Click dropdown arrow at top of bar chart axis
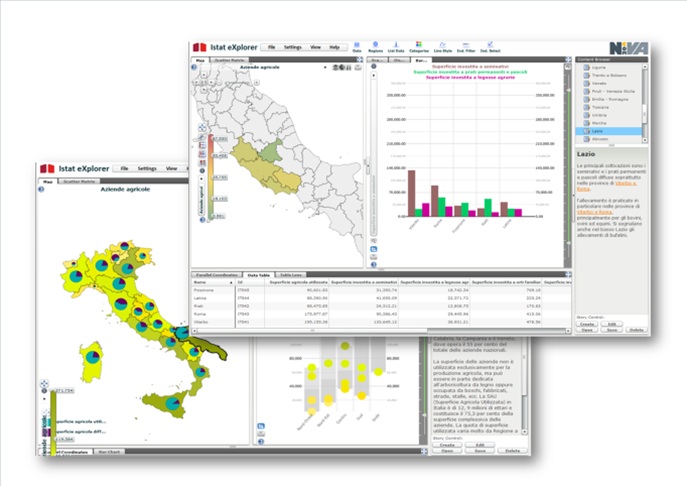Viewport: 687px width, 486px height. coord(374,75)
